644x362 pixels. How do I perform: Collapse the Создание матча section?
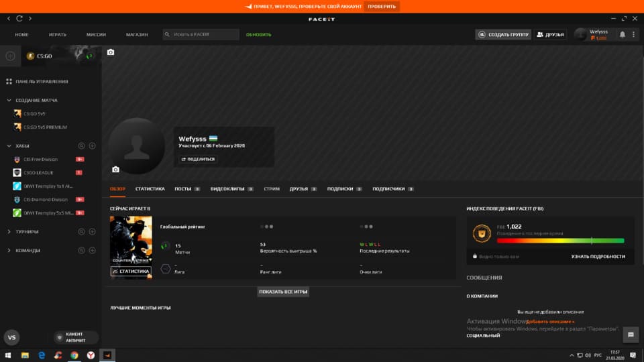tap(9, 100)
